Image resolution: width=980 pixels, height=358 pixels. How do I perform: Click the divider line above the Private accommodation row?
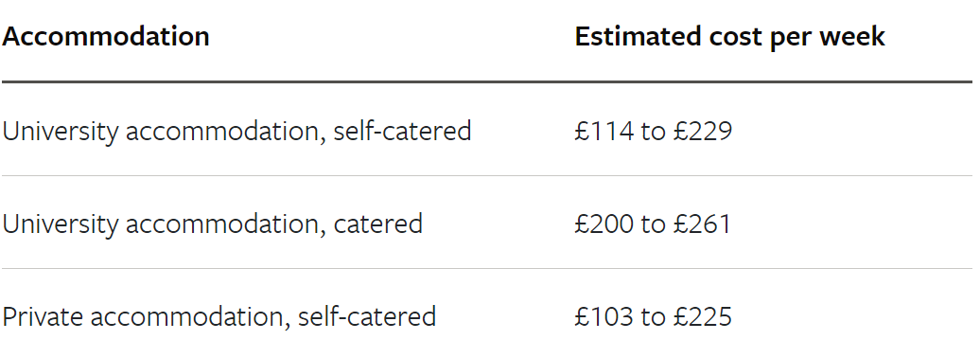click(487, 269)
